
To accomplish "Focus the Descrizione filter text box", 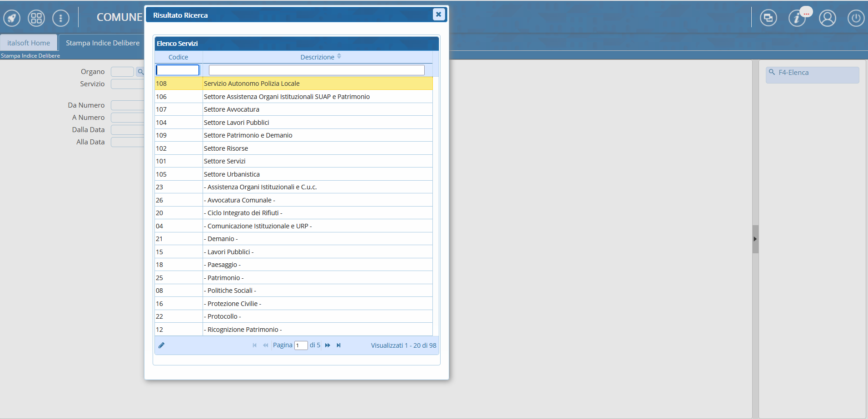I will click(317, 70).
